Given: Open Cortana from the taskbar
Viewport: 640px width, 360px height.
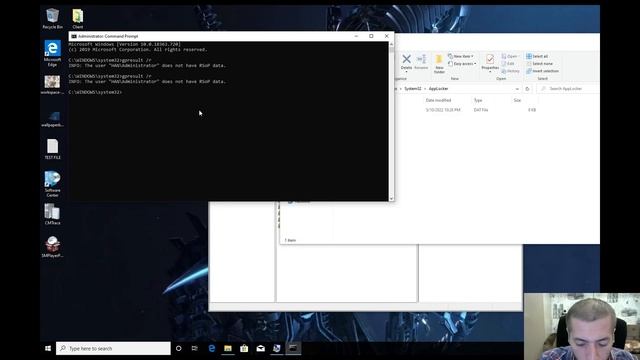Looking at the screenshot, I should tap(178, 348).
